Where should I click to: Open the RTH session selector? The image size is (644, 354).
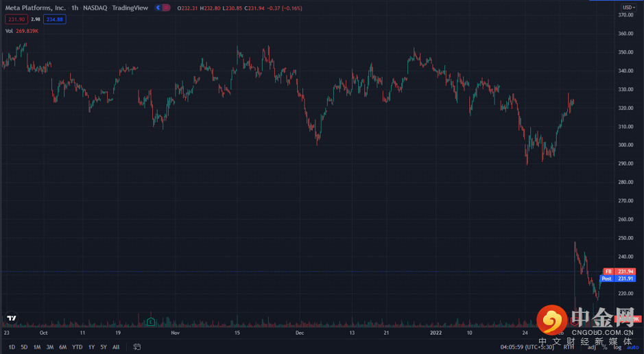pos(569,347)
